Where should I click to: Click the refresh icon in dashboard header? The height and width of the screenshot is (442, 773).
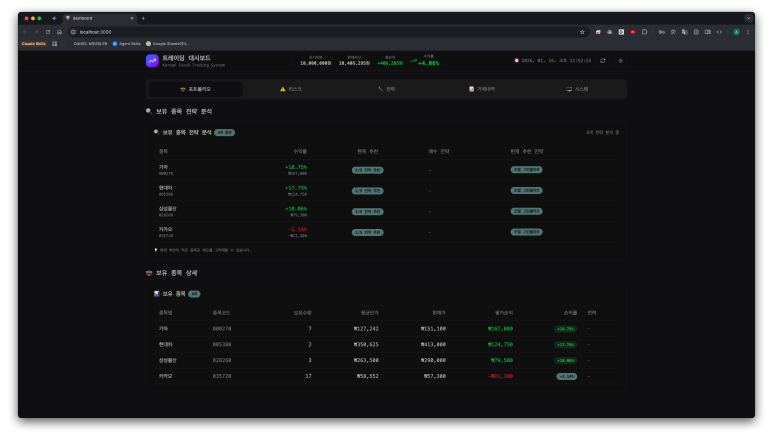click(602, 61)
